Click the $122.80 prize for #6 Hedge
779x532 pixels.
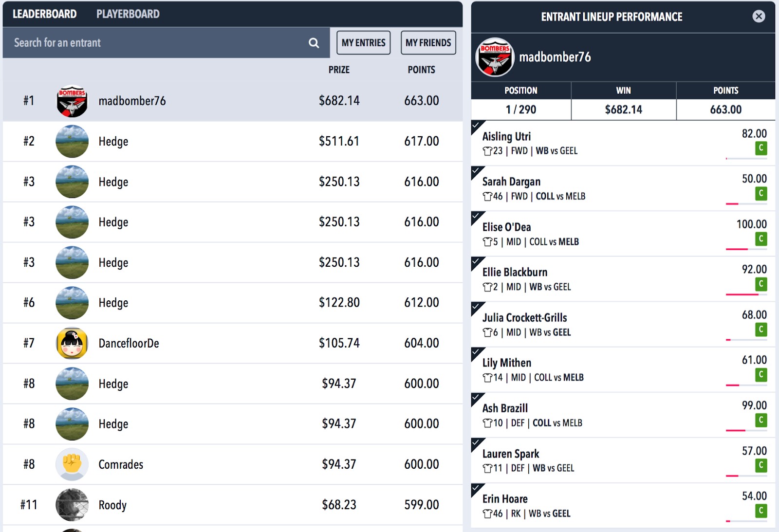click(339, 303)
